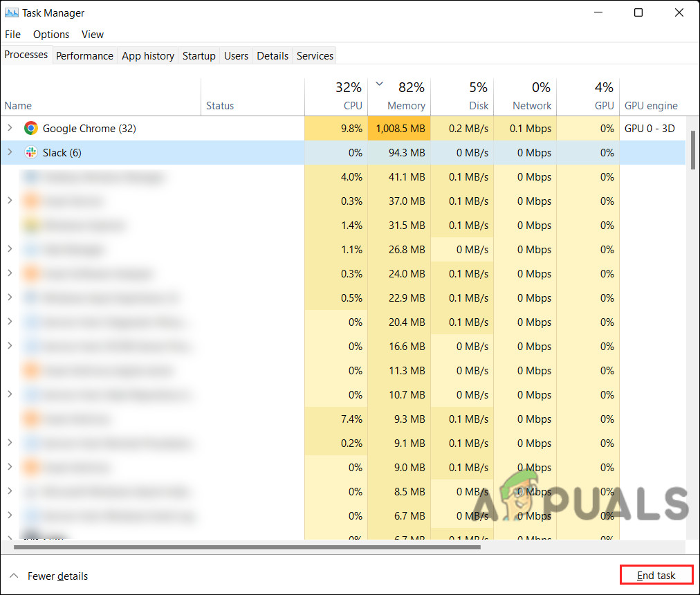Collapse the details view using the chevron near Fewer details

[x=14, y=576]
